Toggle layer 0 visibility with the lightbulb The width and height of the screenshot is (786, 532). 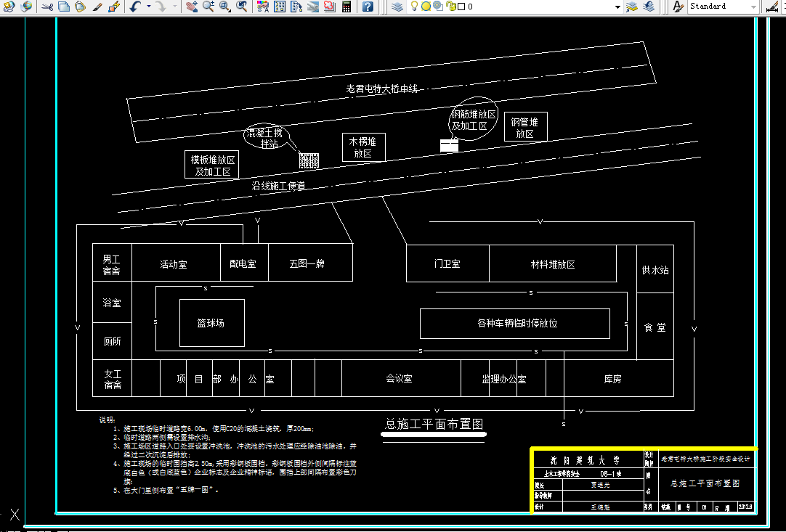(414, 7)
